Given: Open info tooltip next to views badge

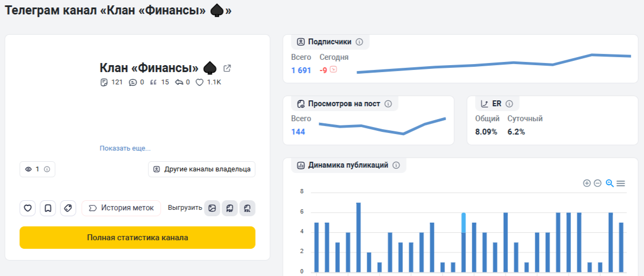Looking at the screenshot, I should [x=46, y=169].
